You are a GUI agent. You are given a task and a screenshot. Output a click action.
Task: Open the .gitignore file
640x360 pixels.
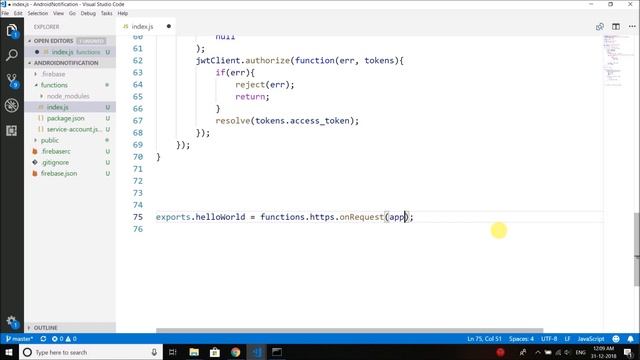coord(70,162)
